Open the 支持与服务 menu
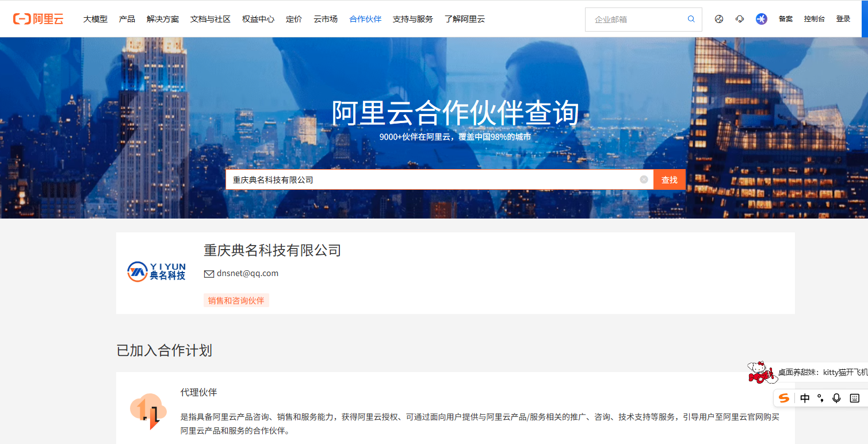868x444 pixels. [x=413, y=19]
